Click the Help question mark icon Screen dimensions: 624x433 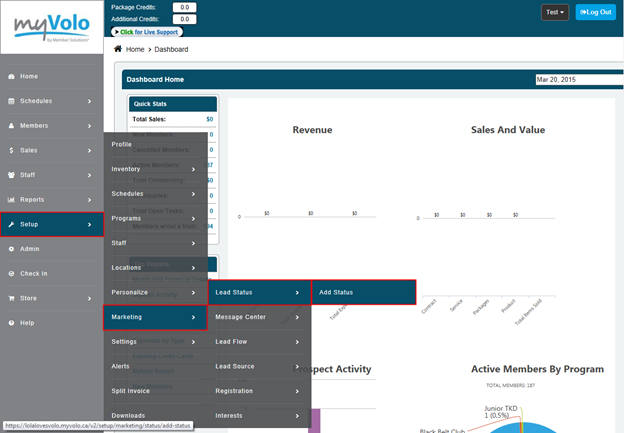point(11,322)
